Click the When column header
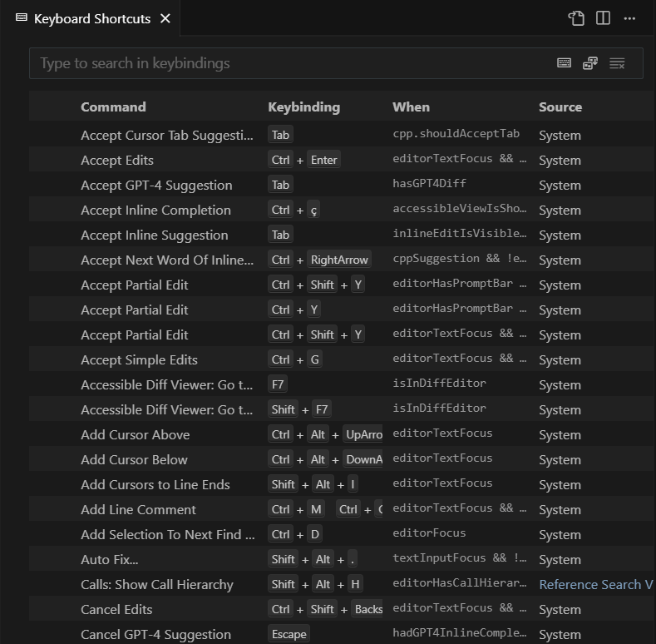 click(x=412, y=107)
